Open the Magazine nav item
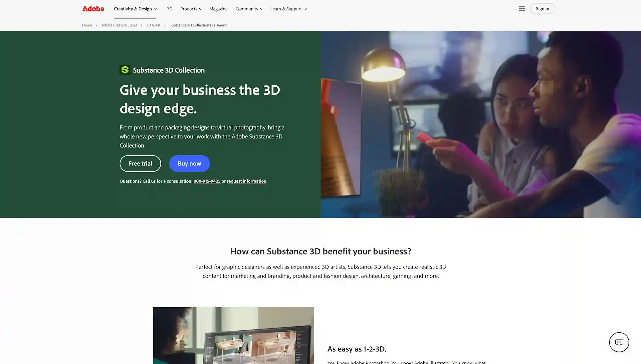 [218, 9]
